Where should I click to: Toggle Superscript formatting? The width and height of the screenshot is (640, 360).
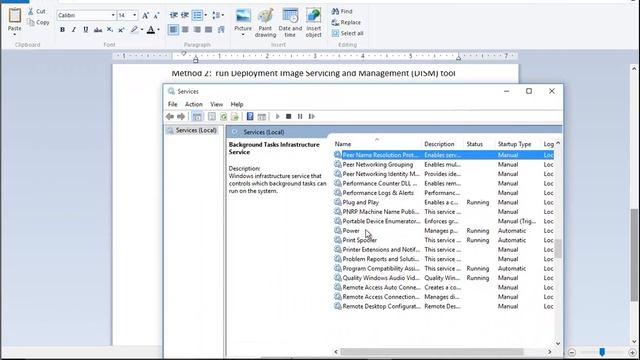click(121, 29)
